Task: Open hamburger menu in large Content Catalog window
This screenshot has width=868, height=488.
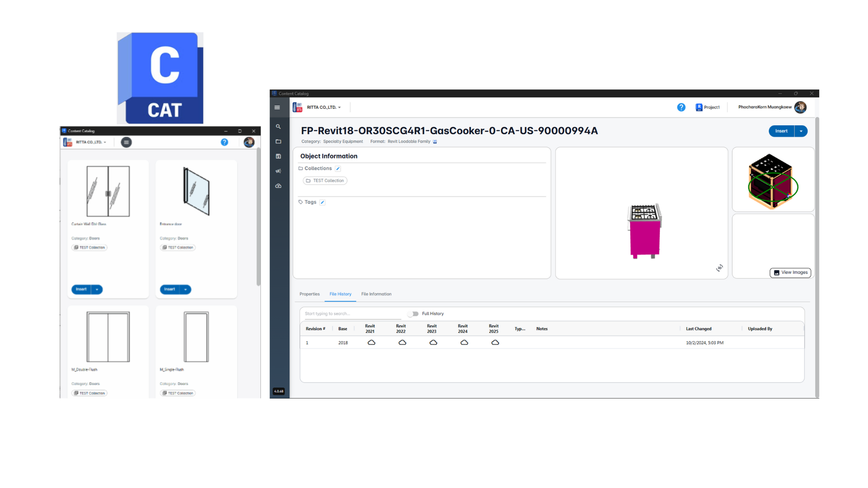Action: coord(277,108)
